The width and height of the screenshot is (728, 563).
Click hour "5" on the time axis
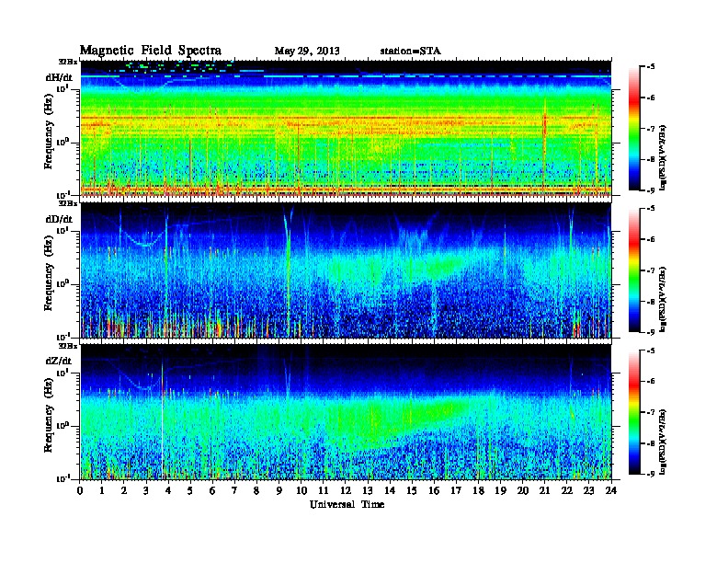pos(190,491)
